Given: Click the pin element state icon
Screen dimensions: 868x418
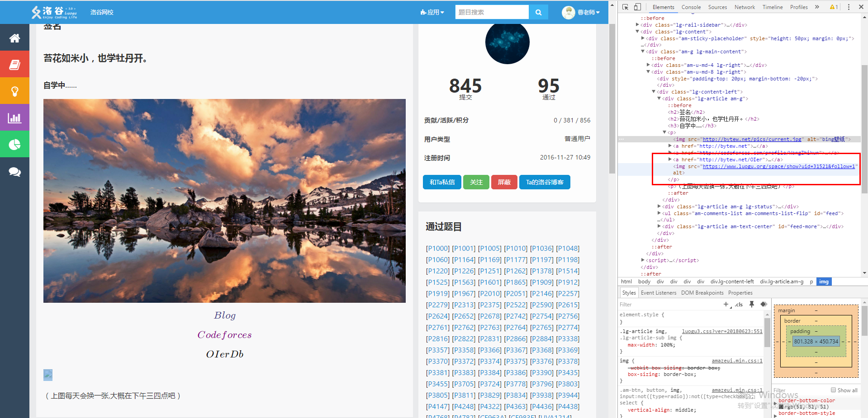Looking at the screenshot, I should (x=752, y=305).
